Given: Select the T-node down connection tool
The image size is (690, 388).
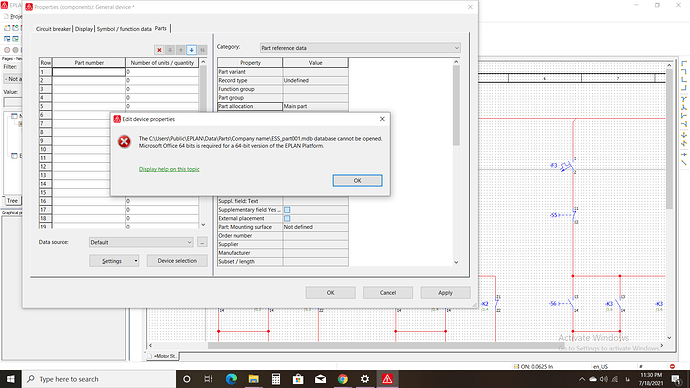Looking at the screenshot, I should coord(684,99).
